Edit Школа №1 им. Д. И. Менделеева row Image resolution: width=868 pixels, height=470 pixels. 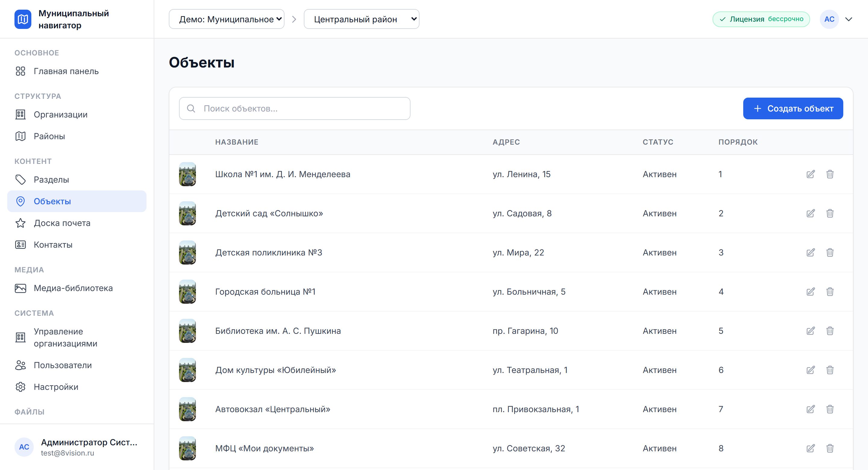(810, 174)
